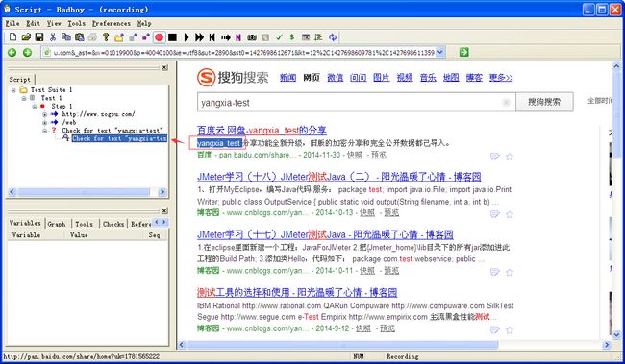Stop playback with the black square button
The width and height of the screenshot is (625, 364).
tap(172, 37)
